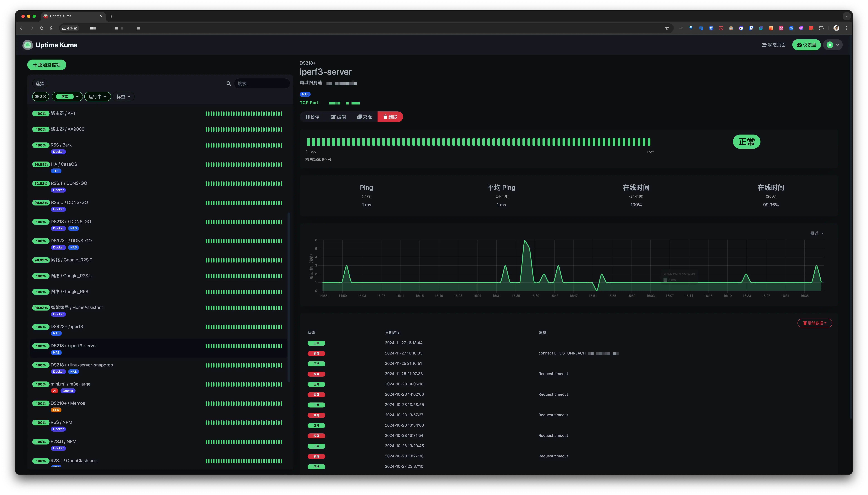Image resolution: width=868 pixels, height=495 pixels.
Task: Pause the iperf3-server monitor
Action: (312, 117)
